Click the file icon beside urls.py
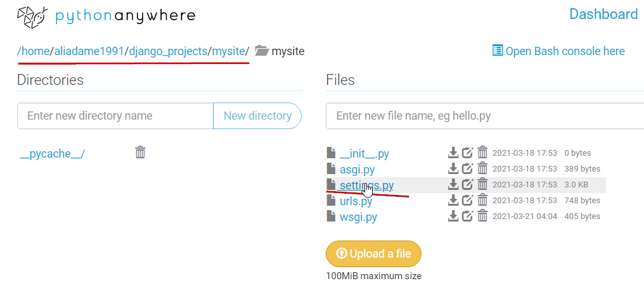Screen dimensions: 644x307 tap(331, 199)
